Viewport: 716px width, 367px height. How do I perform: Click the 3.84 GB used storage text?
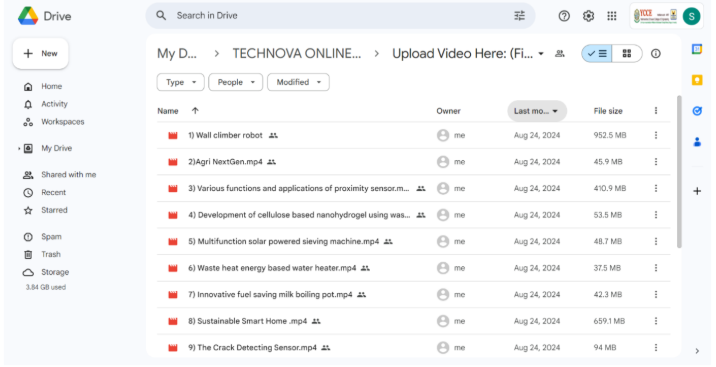pos(46,288)
